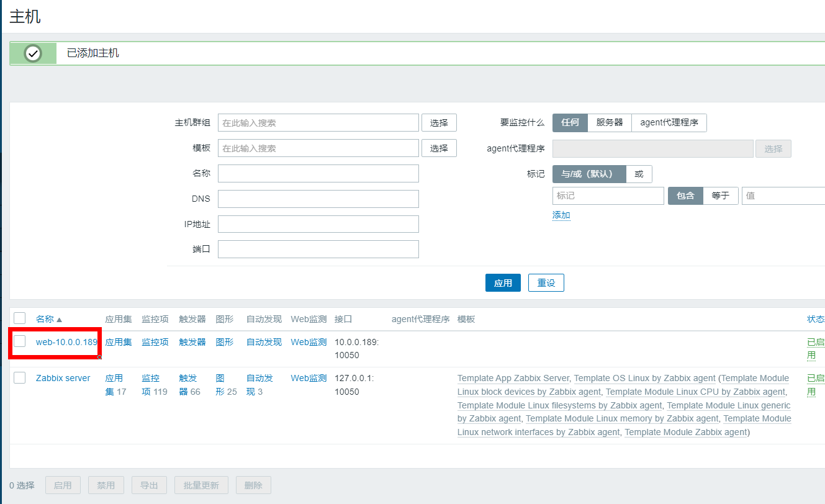Image resolution: width=825 pixels, height=504 pixels.
Task: Focus the 标记 name input field
Action: click(x=608, y=196)
